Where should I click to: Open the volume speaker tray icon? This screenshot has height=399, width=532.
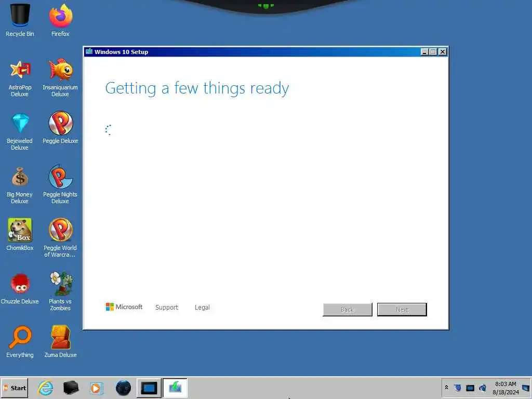coord(483,388)
